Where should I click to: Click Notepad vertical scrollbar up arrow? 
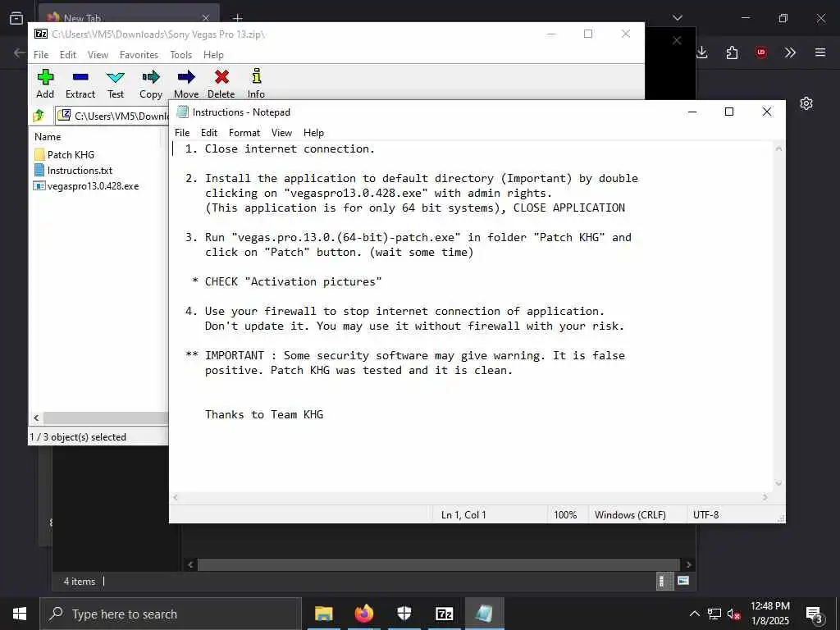coord(778,148)
